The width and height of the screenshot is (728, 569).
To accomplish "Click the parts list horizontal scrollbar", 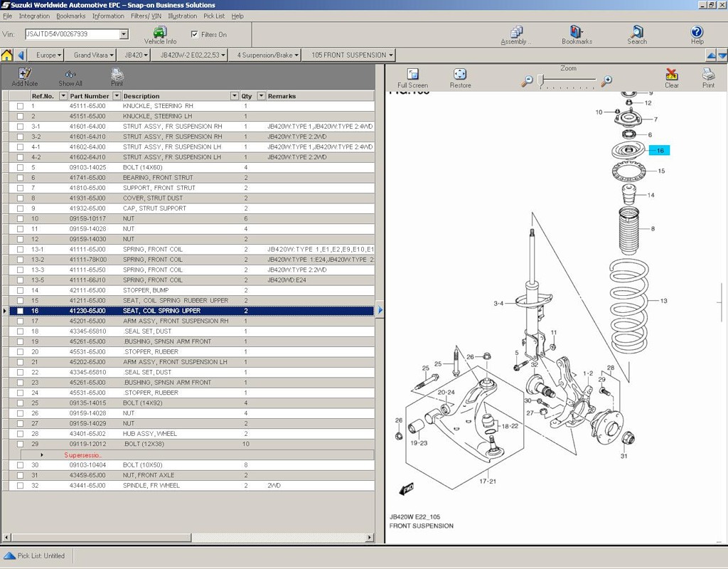I will [x=101, y=538].
